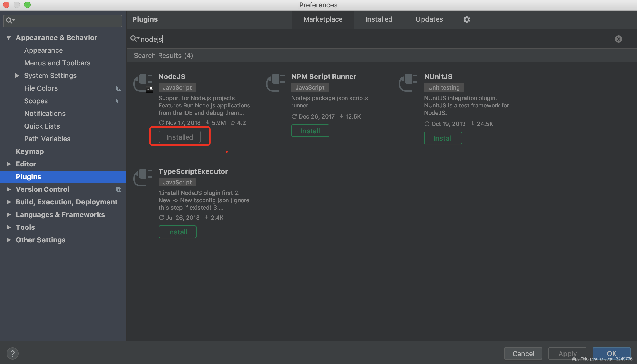637x364 pixels.
Task: Expand the Editor section arrow
Action: tap(9, 164)
